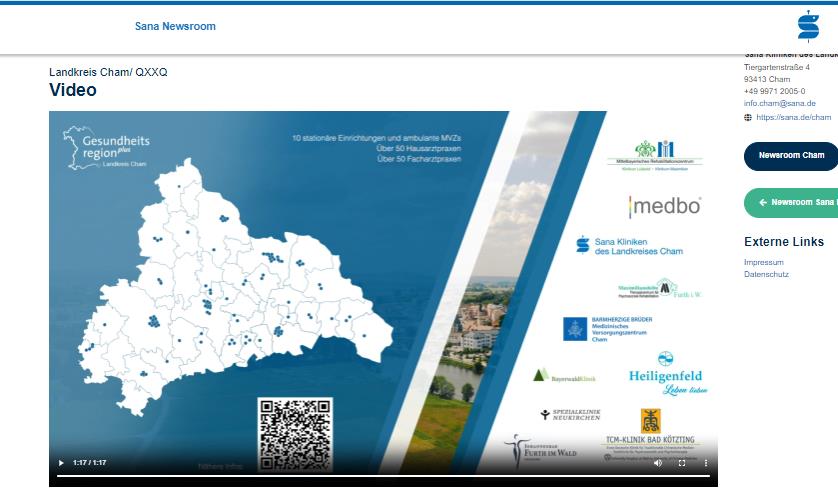Image resolution: width=838 pixels, height=493 pixels.
Task: Click the Bayerwald Klinik logo
Action: 564,376
